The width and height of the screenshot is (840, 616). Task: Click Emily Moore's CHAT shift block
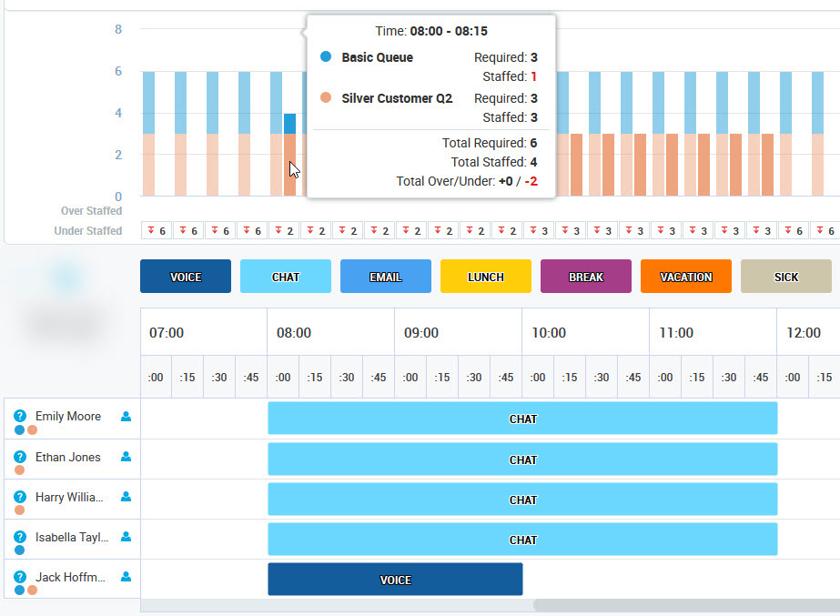point(522,419)
